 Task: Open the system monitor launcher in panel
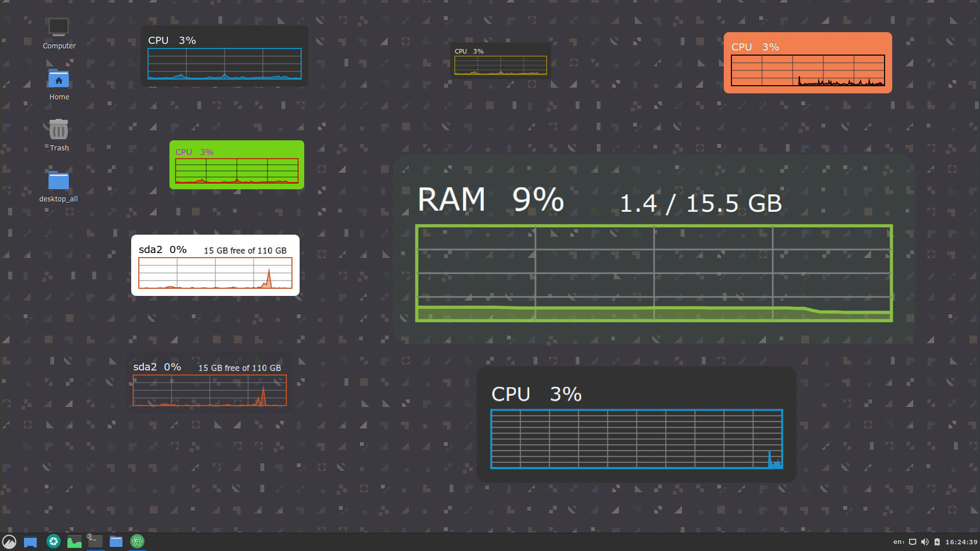(75, 542)
